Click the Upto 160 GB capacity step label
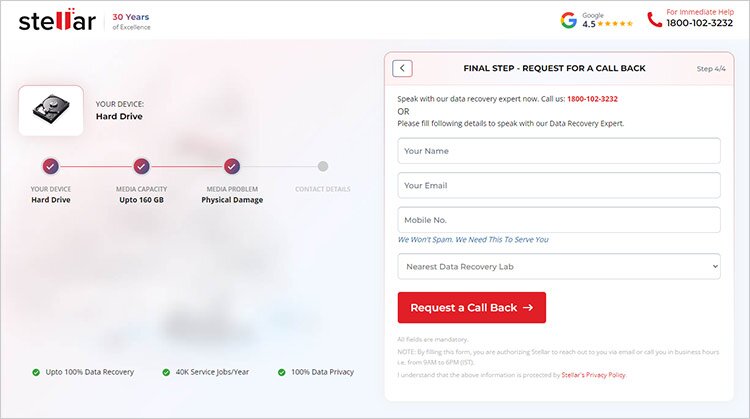The width and height of the screenshot is (750, 419). click(x=141, y=199)
